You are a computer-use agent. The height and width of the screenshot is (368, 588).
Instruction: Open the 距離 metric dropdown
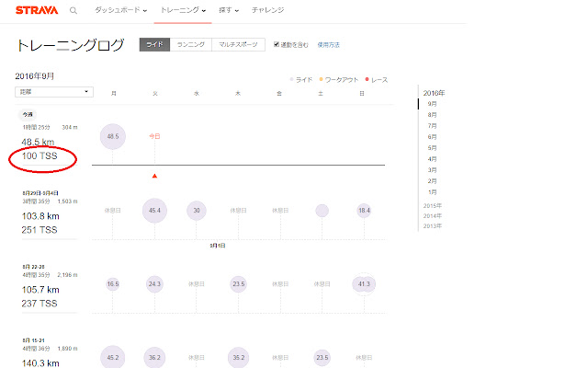tap(54, 92)
